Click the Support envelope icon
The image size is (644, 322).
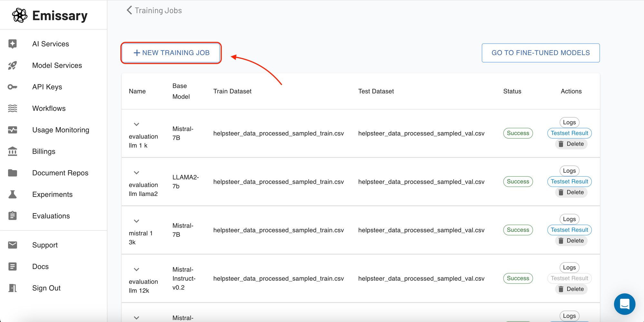point(13,245)
